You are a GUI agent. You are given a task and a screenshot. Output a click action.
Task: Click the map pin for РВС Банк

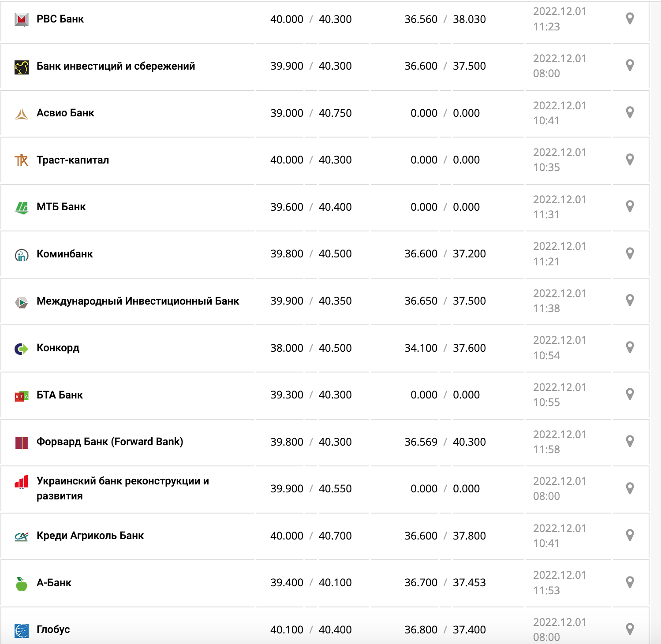(630, 19)
